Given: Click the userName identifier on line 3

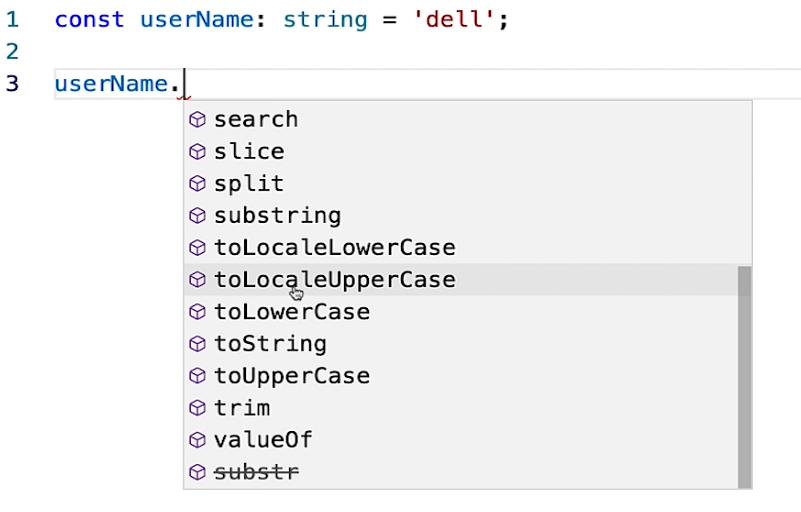Looking at the screenshot, I should [110, 84].
